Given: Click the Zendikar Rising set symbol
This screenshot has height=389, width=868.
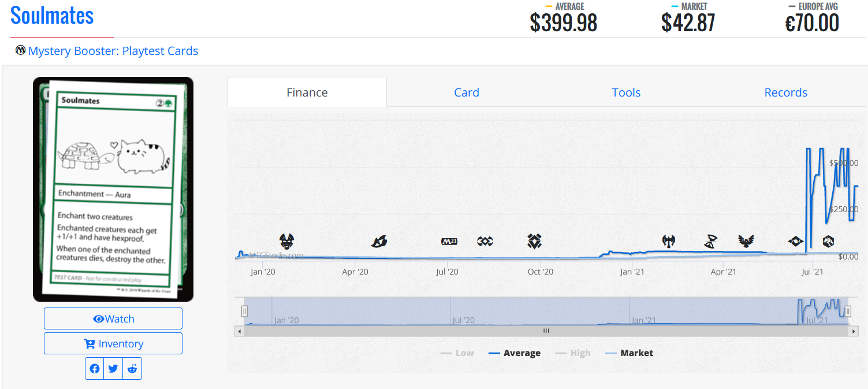Looking at the screenshot, I should point(534,241).
